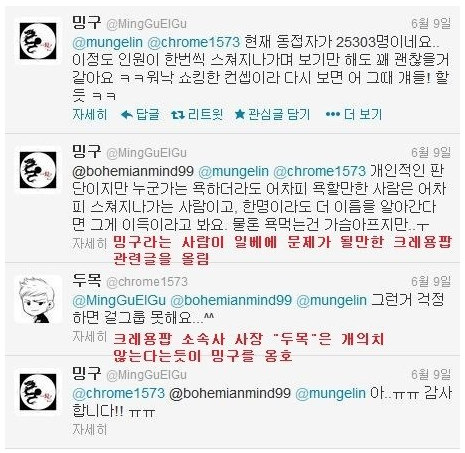Click 6월 9일 timestamp on 두목's tweet

tap(431, 281)
